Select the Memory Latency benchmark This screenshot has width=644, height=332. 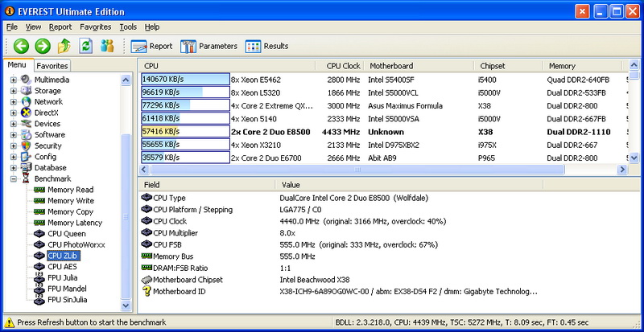pos(75,223)
